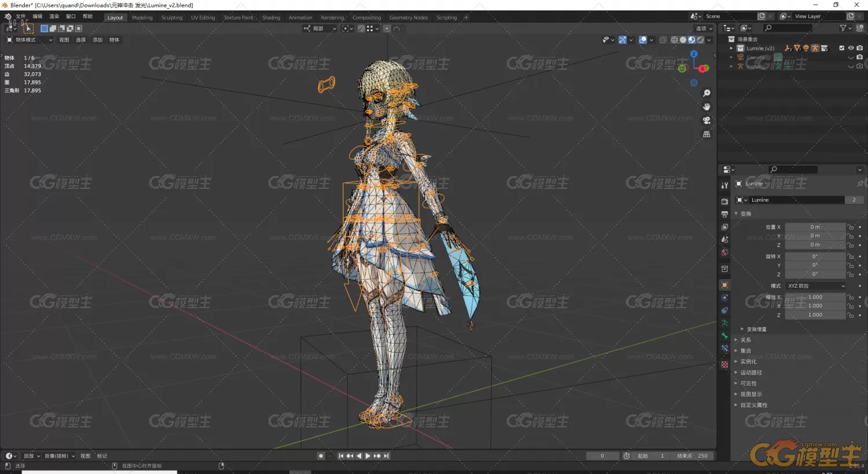Open the viewport shading options dropdown arrow
Viewport: 868px width, 474px height.
tap(709, 40)
